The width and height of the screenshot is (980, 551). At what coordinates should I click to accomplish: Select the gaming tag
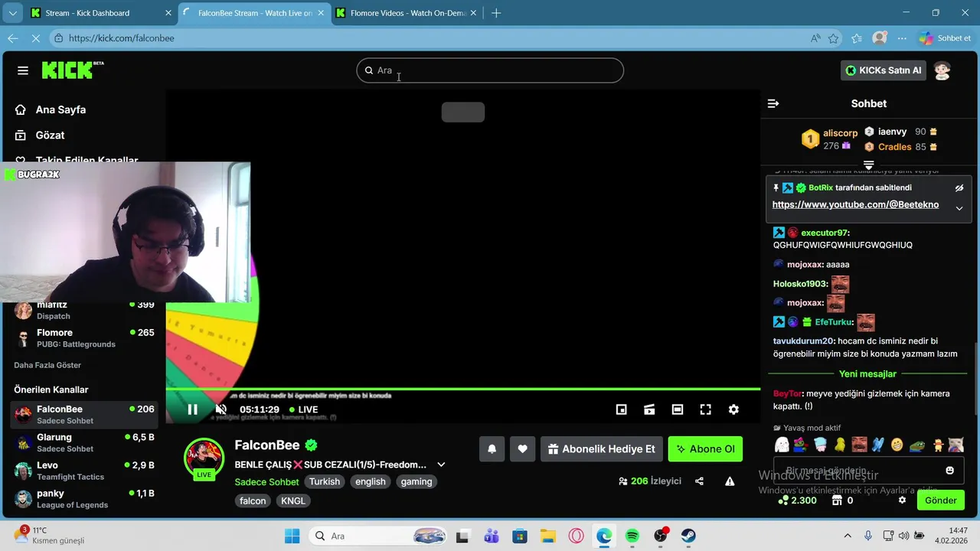(x=416, y=481)
